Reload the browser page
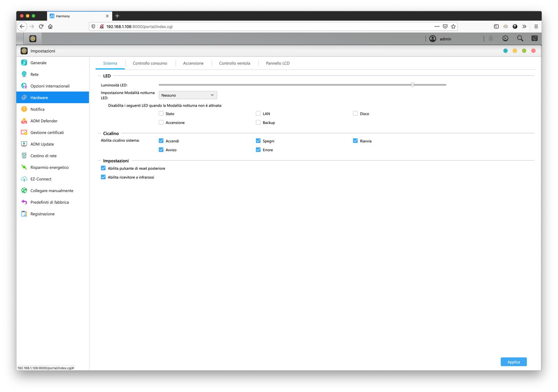Viewport: 558px width, 392px height. click(41, 26)
